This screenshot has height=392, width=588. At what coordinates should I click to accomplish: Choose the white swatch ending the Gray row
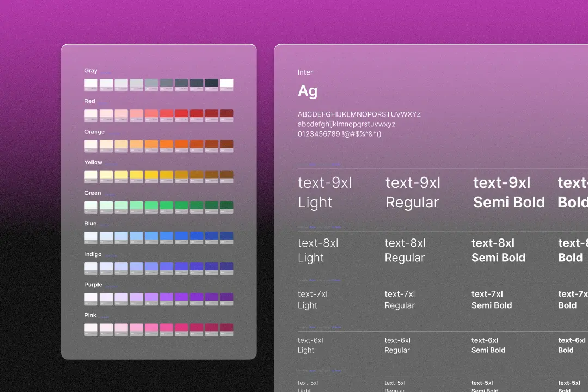coord(226,85)
